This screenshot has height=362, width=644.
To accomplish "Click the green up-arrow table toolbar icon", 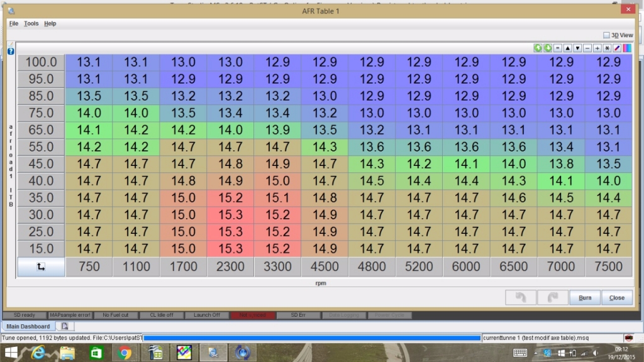I will [x=538, y=48].
